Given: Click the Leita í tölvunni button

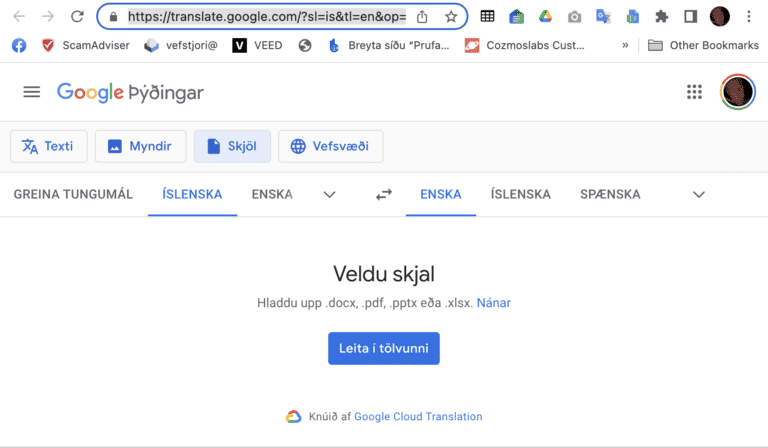Looking at the screenshot, I should [x=383, y=348].
